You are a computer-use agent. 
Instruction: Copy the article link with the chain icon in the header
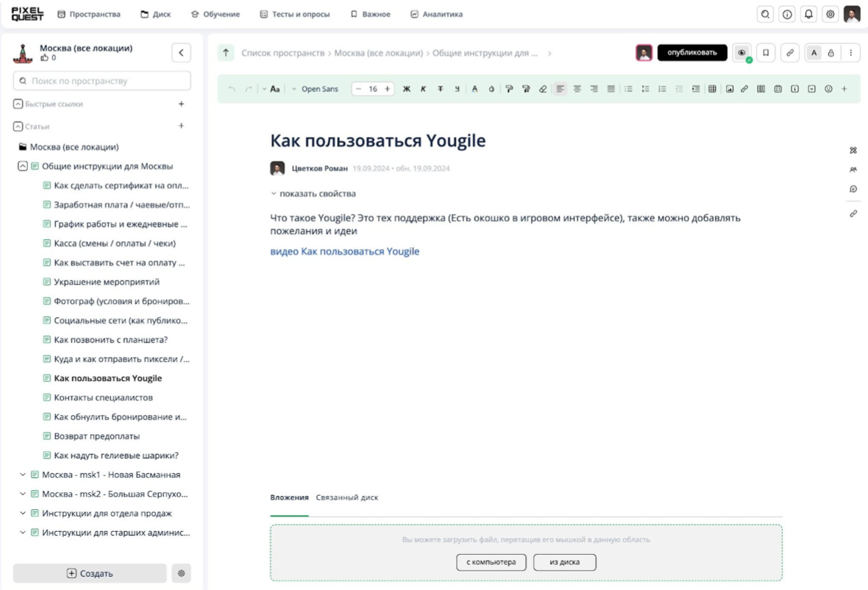click(790, 52)
